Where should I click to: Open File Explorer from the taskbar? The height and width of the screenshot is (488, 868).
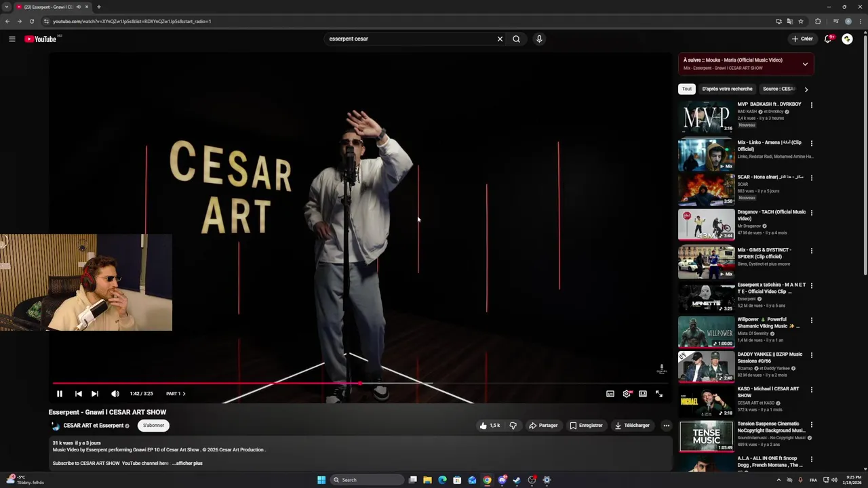click(427, 480)
